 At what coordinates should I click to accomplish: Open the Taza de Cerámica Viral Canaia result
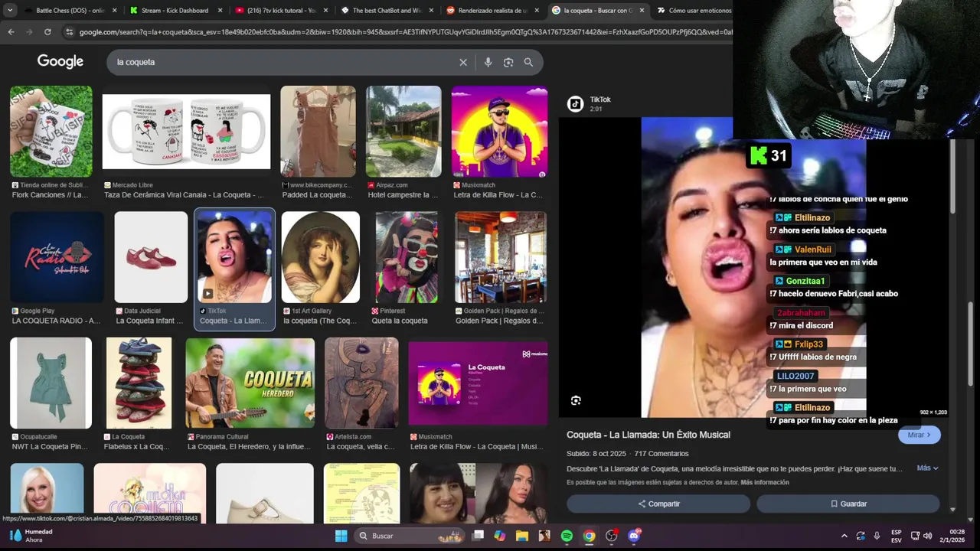[186, 132]
